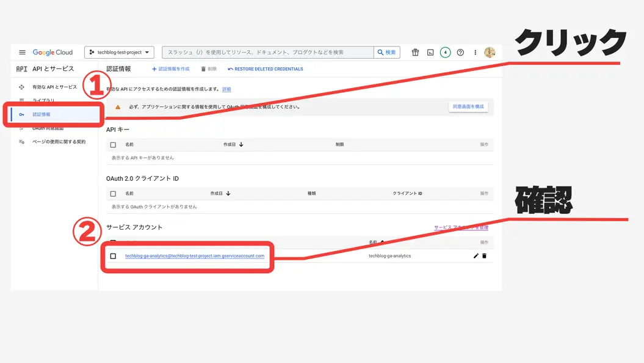
Task: Click the 検索 search button
Action: tap(387, 52)
